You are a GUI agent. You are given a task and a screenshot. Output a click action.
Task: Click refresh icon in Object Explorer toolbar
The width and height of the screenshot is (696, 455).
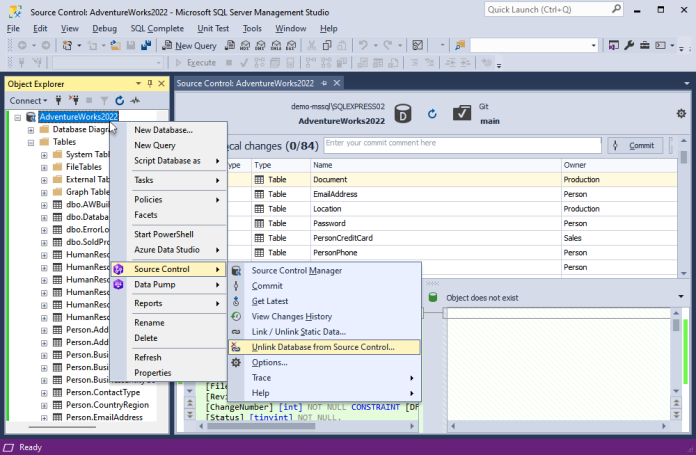pos(120,101)
